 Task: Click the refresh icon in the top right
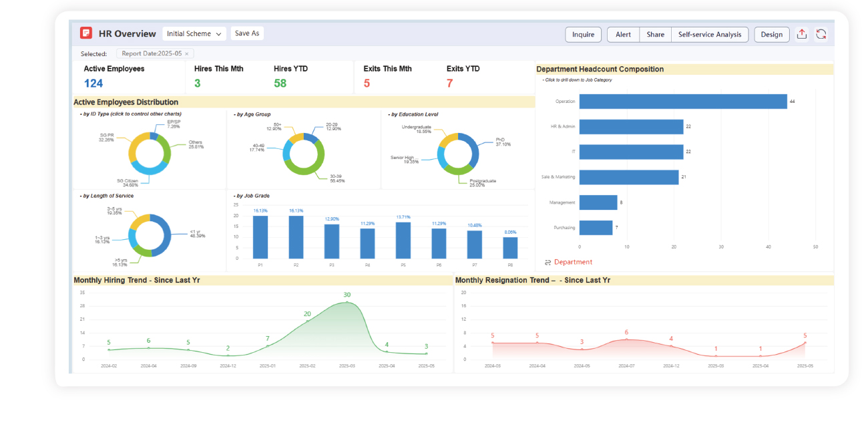click(821, 35)
